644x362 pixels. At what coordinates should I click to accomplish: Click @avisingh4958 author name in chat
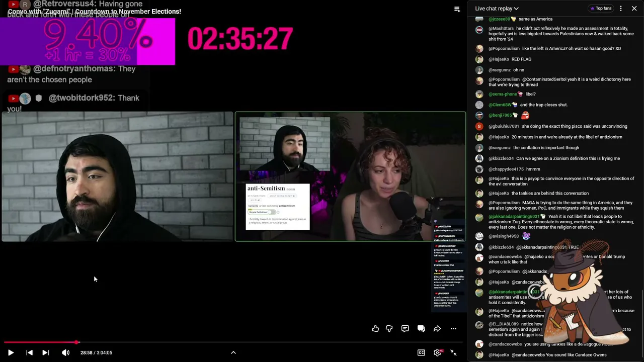click(x=504, y=236)
